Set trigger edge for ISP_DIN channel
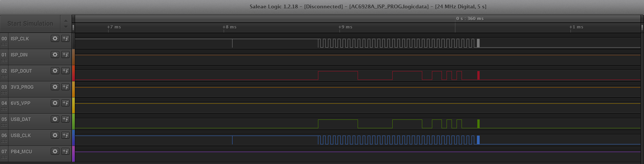Image resolution: width=644 pixels, height=164 pixels. click(x=65, y=55)
